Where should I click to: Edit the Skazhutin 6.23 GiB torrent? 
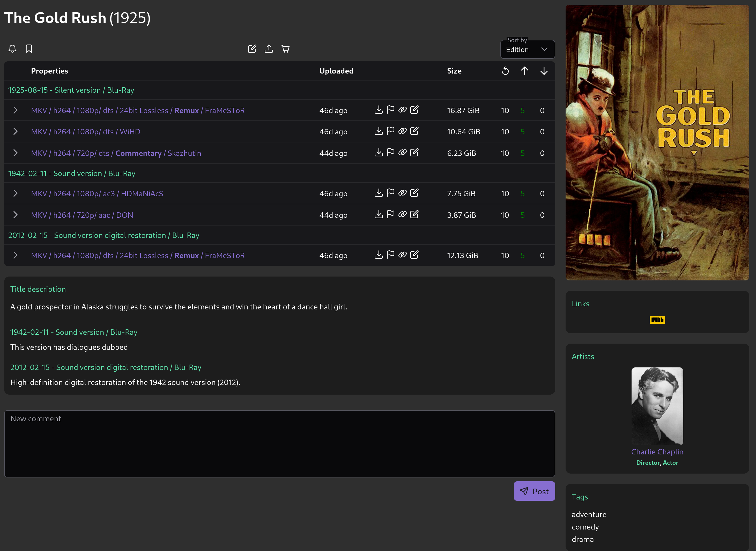(414, 153)
